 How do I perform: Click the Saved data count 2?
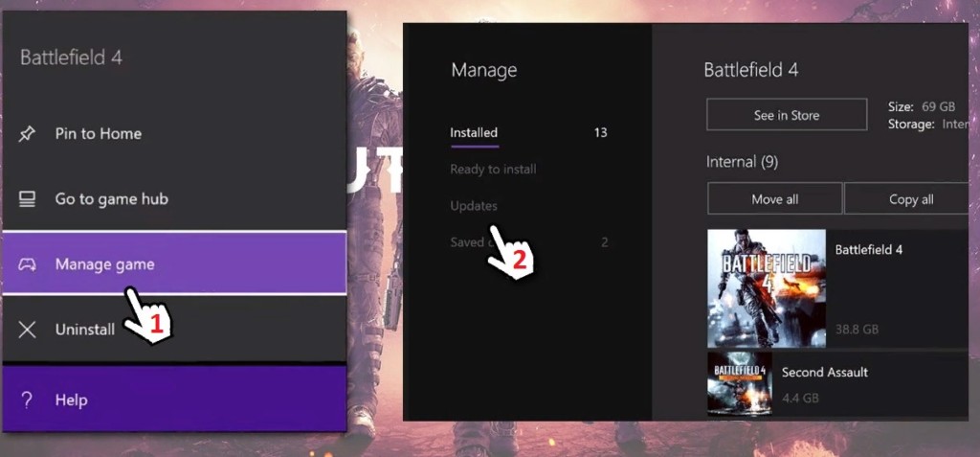click(x=605, y=242)
